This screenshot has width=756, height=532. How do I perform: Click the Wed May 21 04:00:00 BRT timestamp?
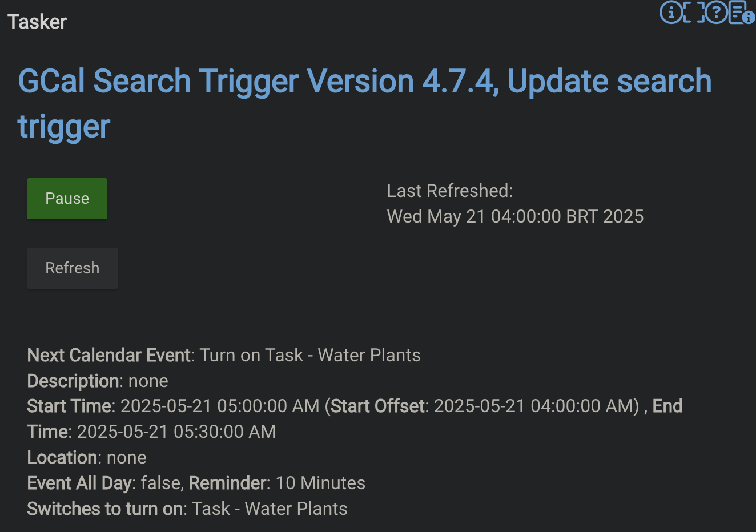[515, 216]
